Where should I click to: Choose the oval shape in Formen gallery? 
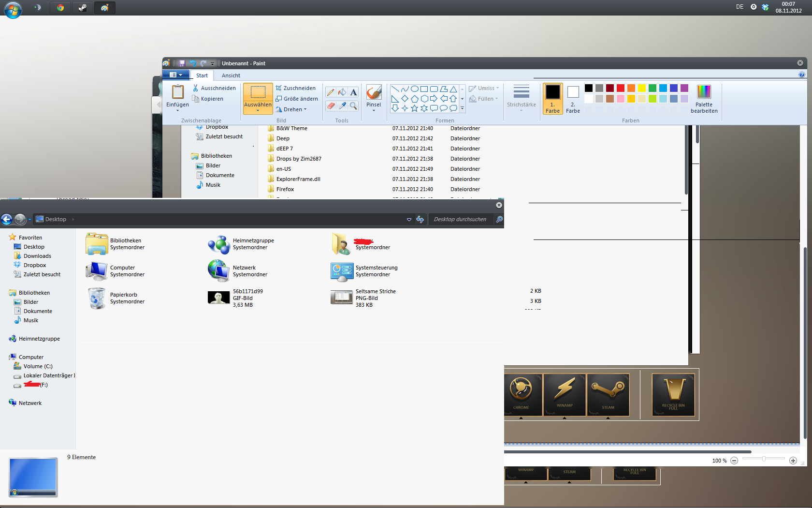click(415, 89)
